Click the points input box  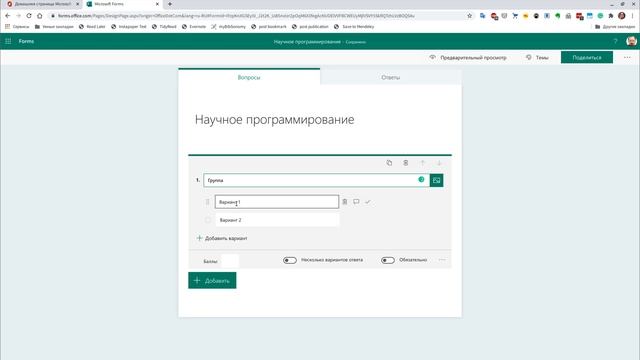[230, 261]
